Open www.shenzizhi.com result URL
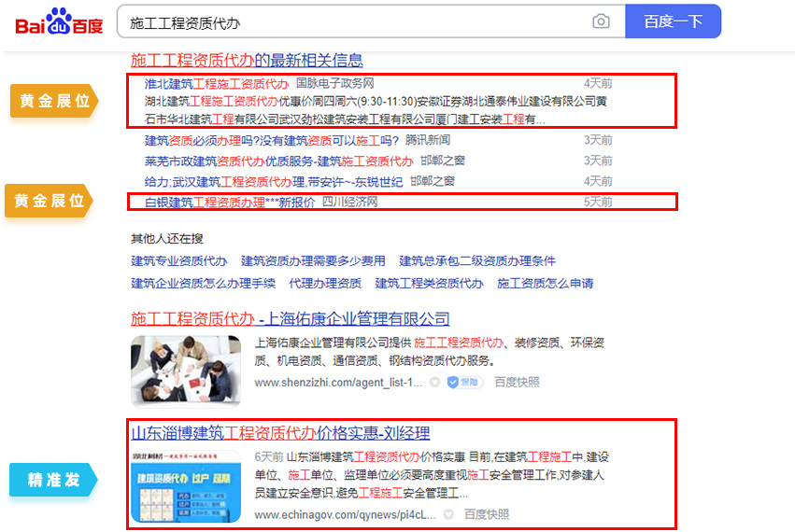 pos(338,383)
